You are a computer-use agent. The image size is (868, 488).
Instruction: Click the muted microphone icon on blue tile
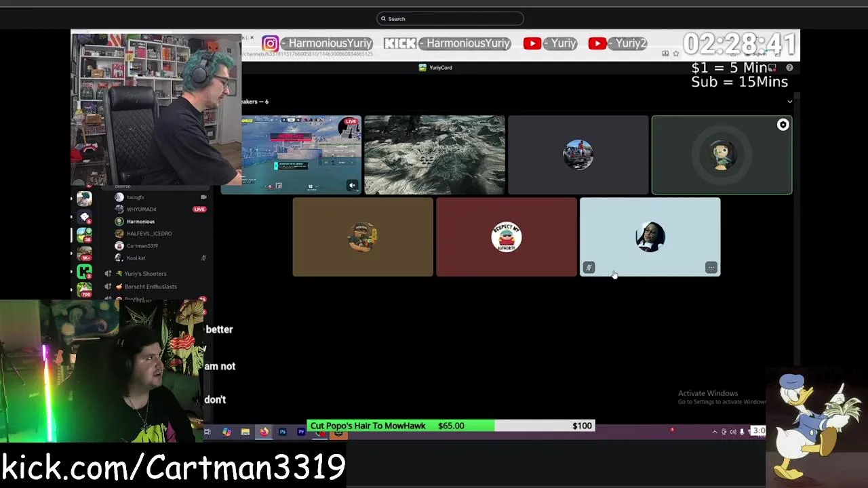(589, 268)
